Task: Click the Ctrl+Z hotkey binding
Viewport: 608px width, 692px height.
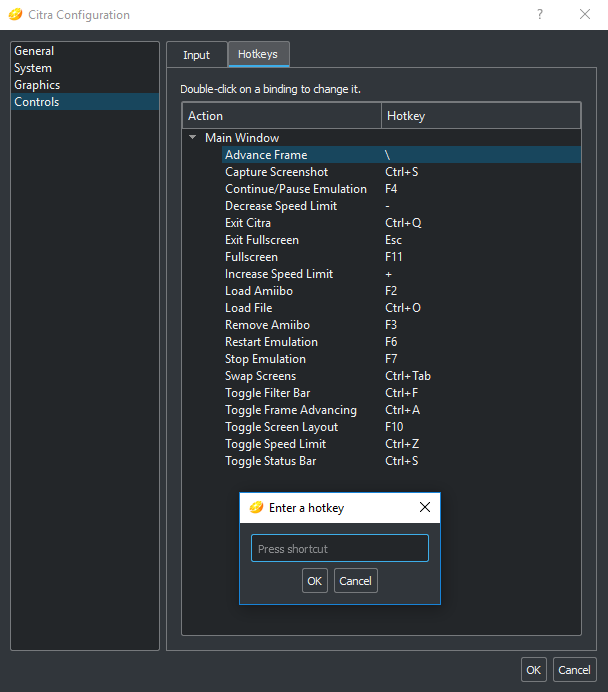Action: coord(402,444)
